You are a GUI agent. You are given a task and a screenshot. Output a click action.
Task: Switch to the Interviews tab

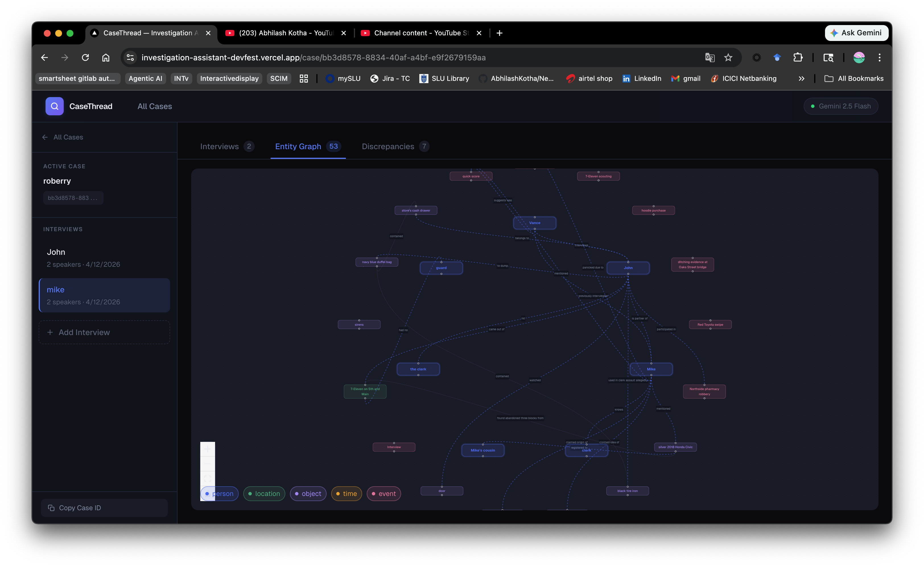226,146
